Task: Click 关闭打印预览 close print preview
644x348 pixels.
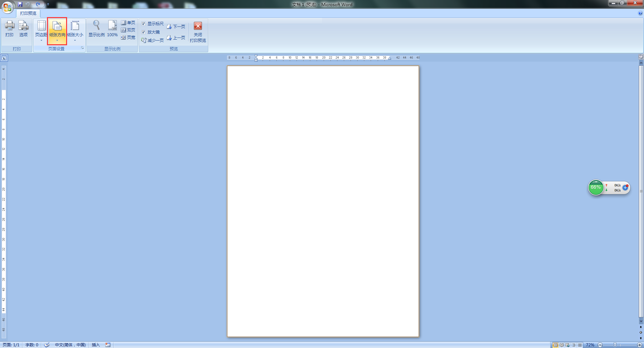Action: coord(198,33)
